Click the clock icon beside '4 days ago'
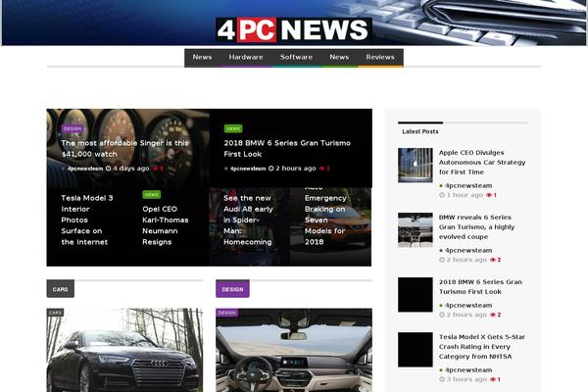 click(x=109, y=169)
